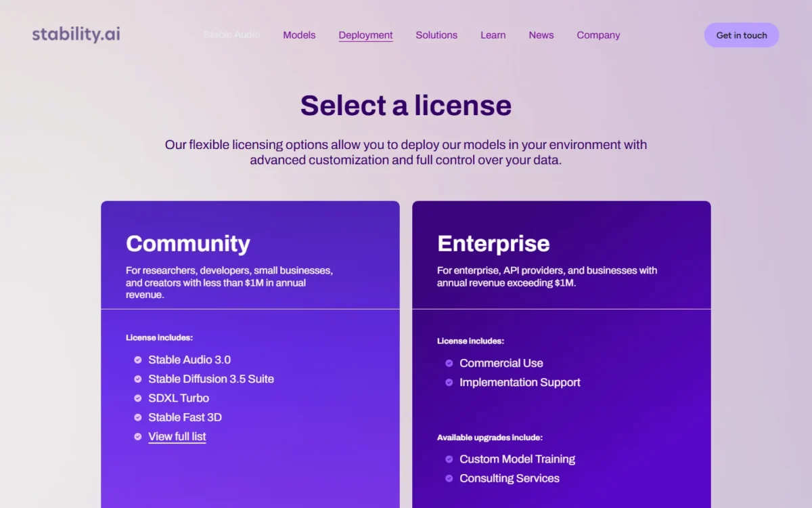Screen dimensions: 812x508
Task: Click the checkmark beside View full list
Action: pyautogui.click(x=138, y=437)
